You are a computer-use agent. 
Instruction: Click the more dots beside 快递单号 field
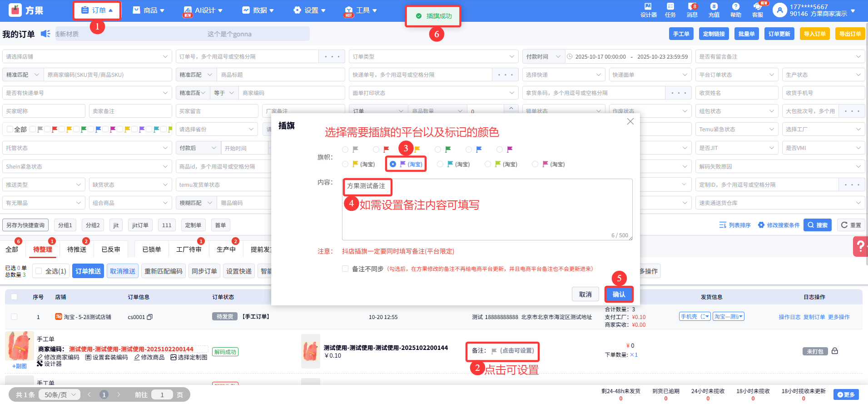coord(505,75)
